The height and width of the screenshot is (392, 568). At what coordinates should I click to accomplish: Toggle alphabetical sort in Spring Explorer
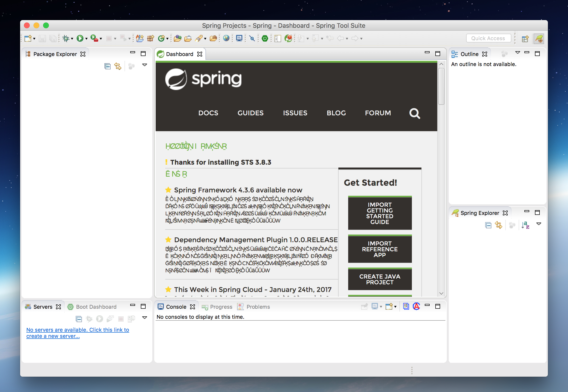click(525, 225)
